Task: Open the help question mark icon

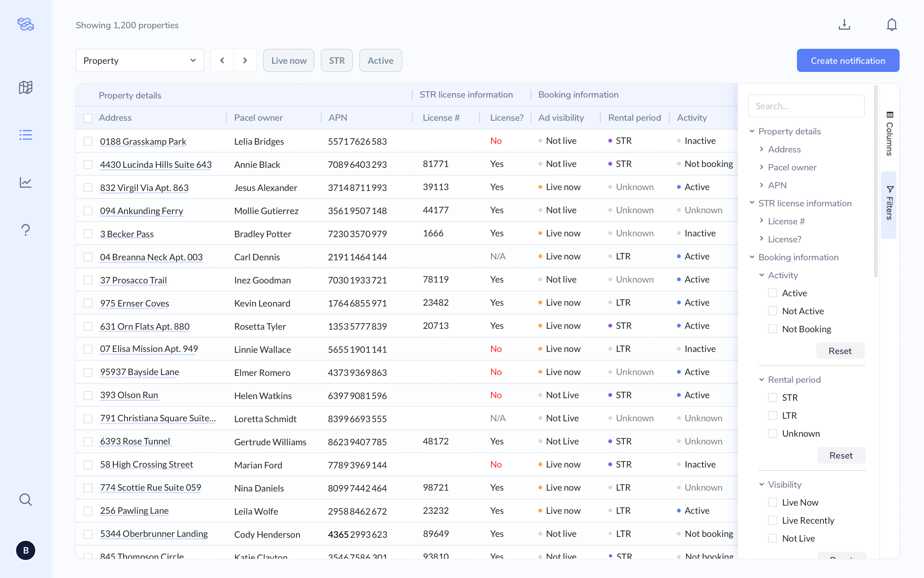Action: [26, 230]
